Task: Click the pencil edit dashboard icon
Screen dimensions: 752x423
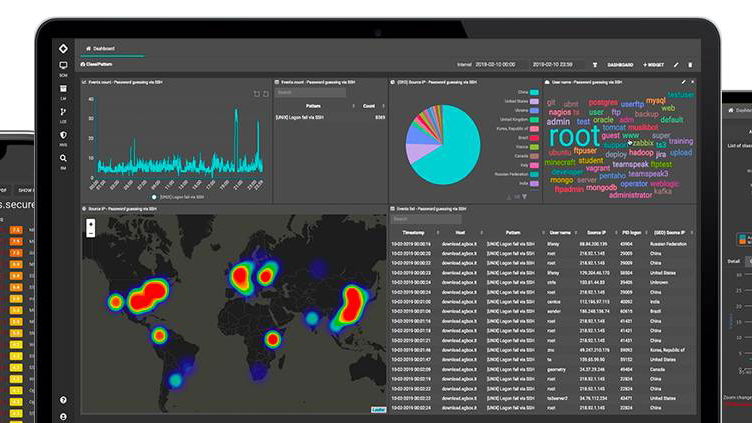Action: click(x=675, y=64)
